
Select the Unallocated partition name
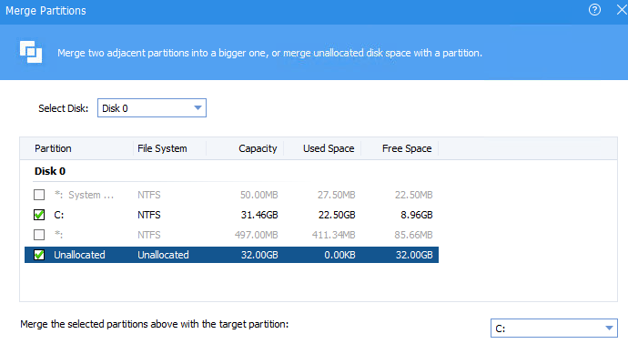pyautogui.click(x=79, y=255)
